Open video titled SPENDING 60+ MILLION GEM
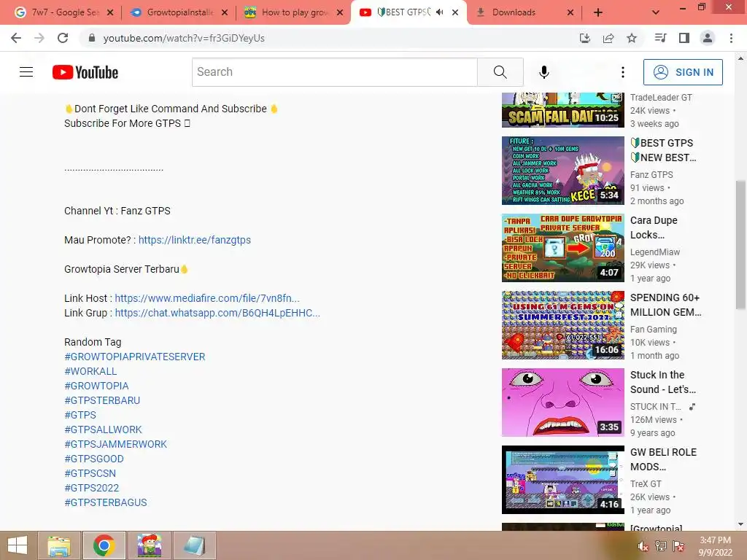The height and width of the screenshot is (560, 747). (665, 305)
